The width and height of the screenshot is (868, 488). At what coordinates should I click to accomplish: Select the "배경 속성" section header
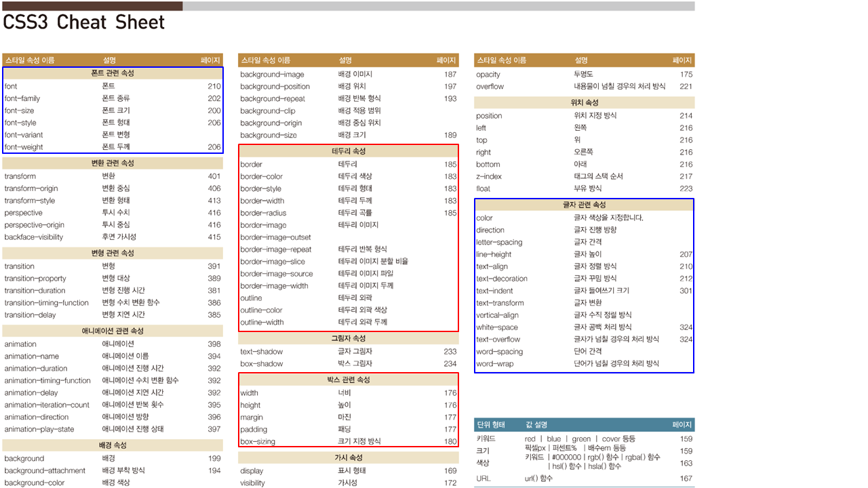click(x=113, y=445)
